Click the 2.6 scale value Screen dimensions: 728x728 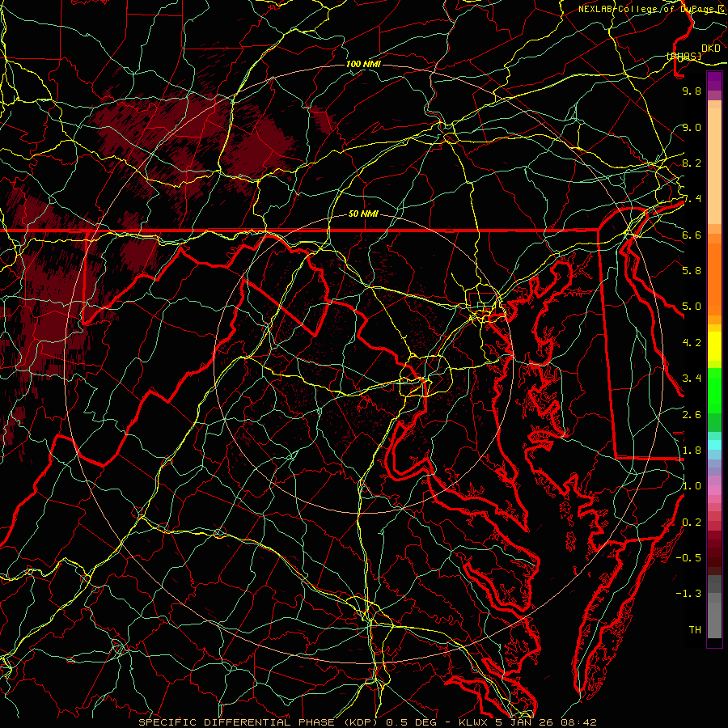coord(692,414)
